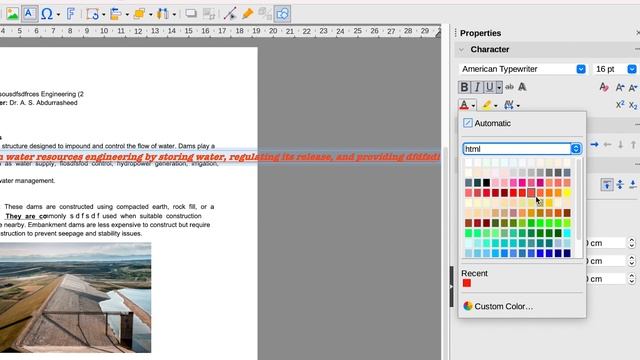Click the horizontal ruler at mark 15
The width and height of the screenshot is (640, 360).
click(x=189, y=31)
